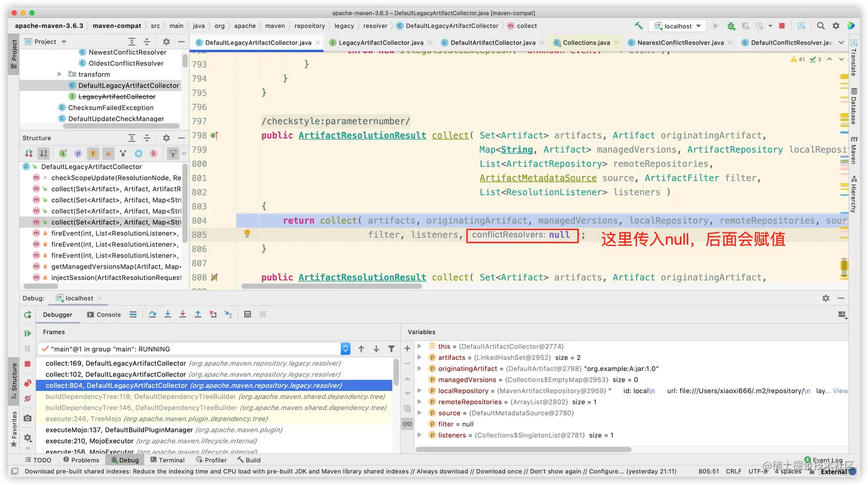Image resolution: width=868 pixels, height=485 pixels.
Task: Click Force Step Into red arrow icon
Action: tap(183, 315)
